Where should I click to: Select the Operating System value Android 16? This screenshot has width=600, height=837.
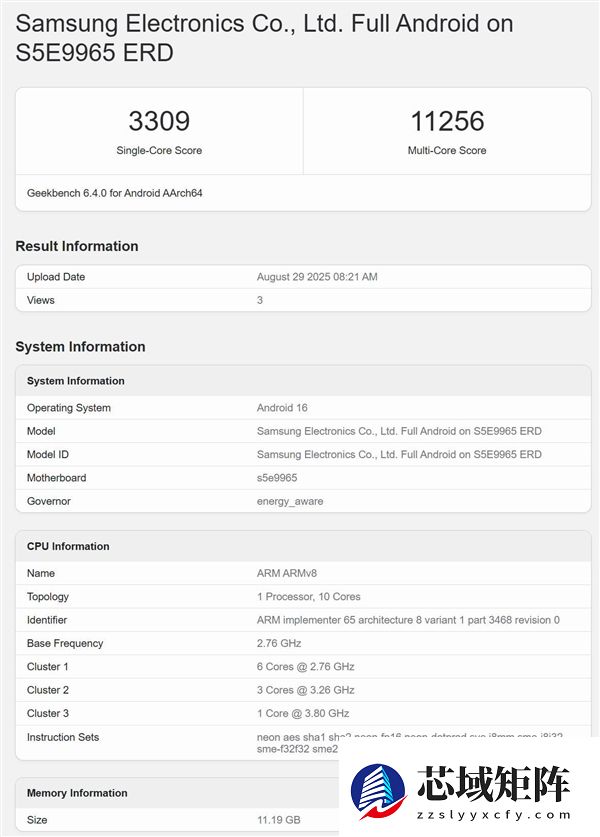pos(280,408)
